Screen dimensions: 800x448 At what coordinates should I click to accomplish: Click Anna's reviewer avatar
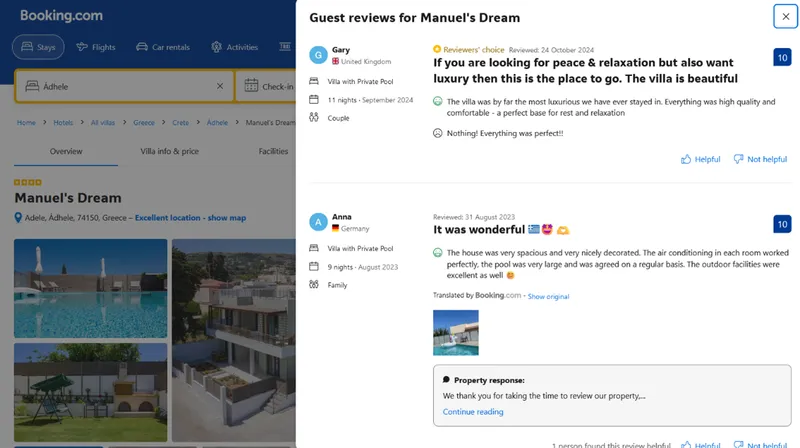318,222
